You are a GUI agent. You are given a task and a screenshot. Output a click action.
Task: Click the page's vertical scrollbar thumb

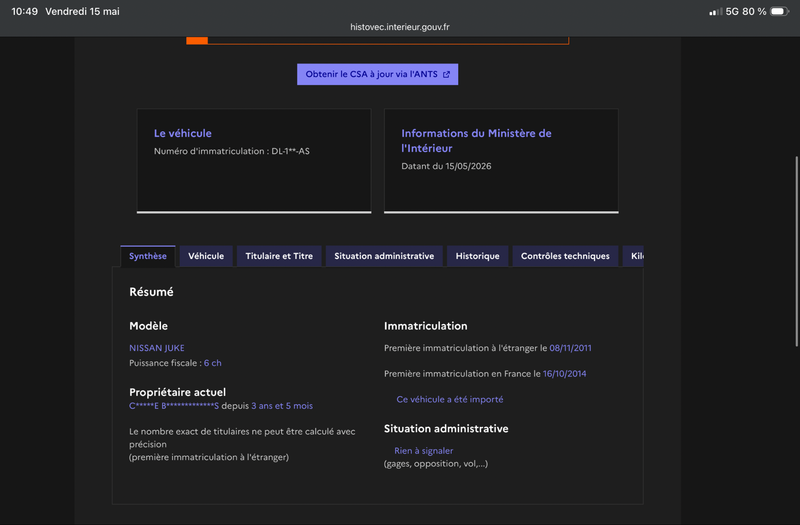click(796, 252)
